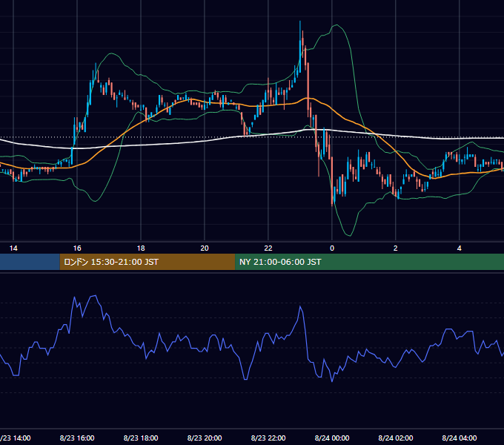
Task: Click the 8/23 22:00 time label
Action: click(268, 438)
